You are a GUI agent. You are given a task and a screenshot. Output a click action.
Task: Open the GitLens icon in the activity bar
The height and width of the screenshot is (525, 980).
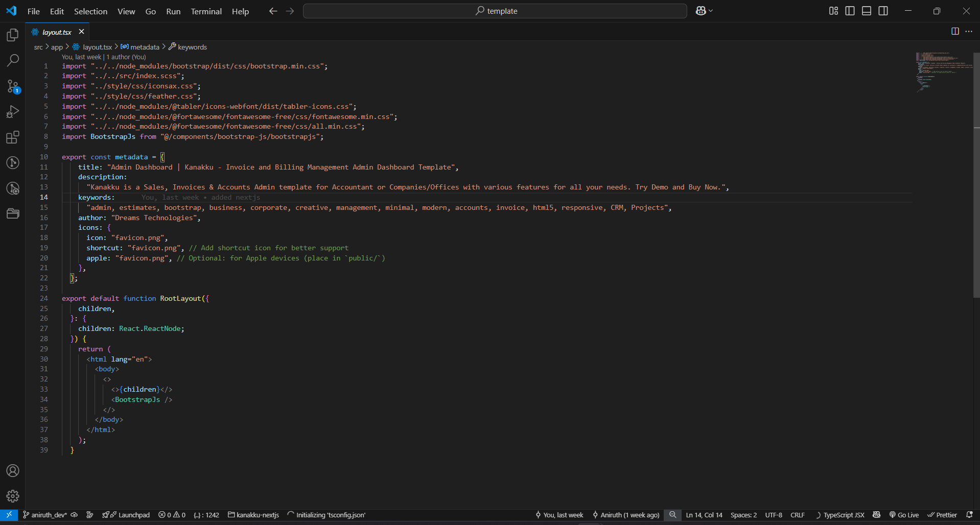tap(13, 162)
